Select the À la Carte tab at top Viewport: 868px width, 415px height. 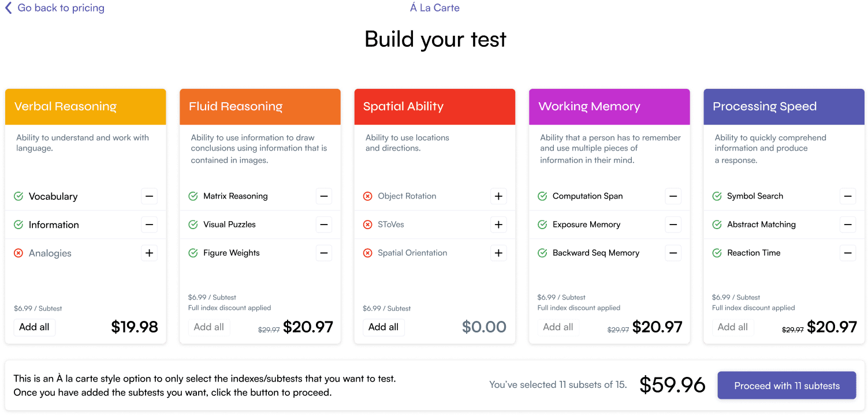pyautogui.click(x=435, y=8)
